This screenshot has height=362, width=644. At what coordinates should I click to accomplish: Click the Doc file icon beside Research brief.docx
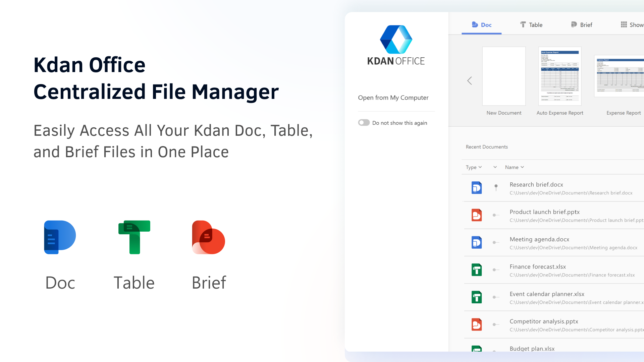[x=476, y=188]
